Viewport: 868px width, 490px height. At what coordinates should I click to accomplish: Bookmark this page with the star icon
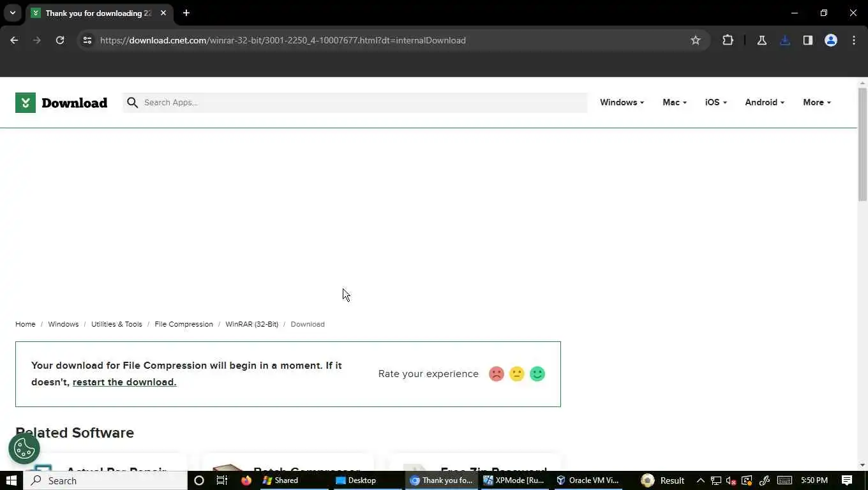[x=696, y=40]
